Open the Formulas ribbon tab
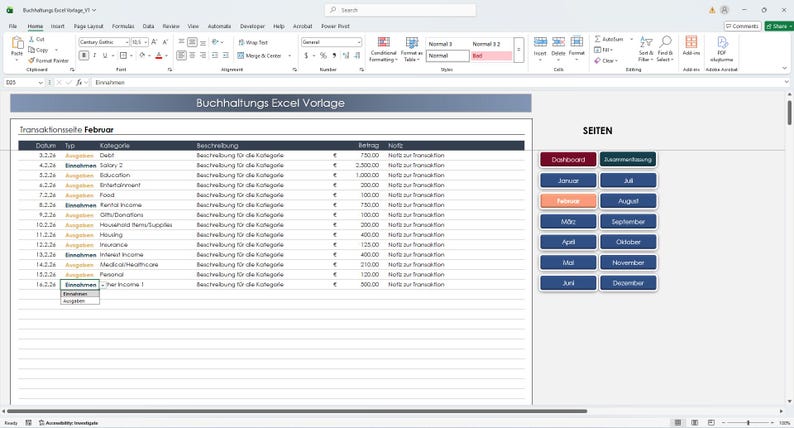 coord(123,26)
